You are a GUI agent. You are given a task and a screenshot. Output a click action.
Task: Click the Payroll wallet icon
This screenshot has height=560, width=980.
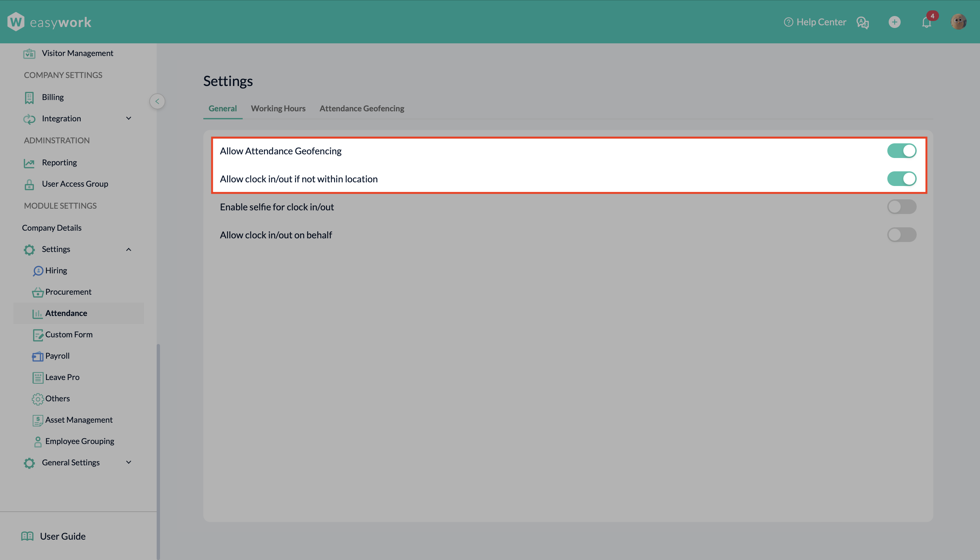tap(37, 356)
